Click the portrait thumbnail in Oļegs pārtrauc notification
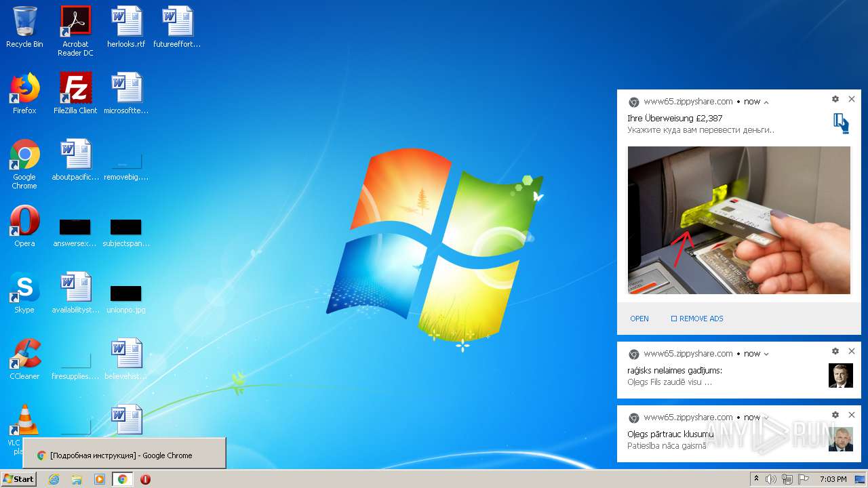Screen dimensions: 868x488 click(841, 439)
